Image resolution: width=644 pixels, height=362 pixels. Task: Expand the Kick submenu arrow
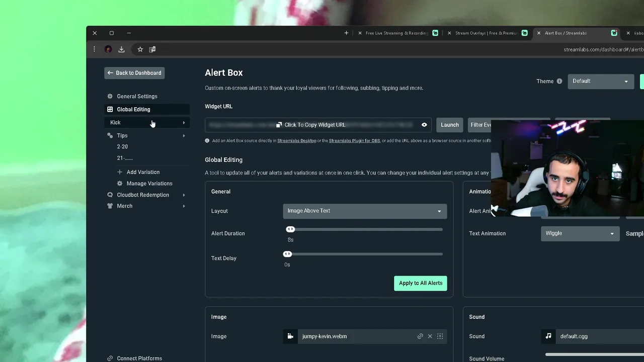click(184, 123)
